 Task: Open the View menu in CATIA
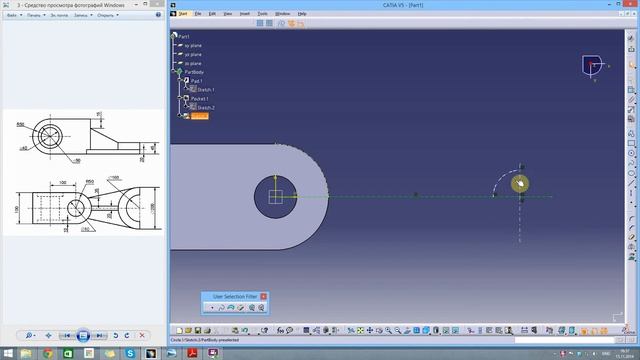point(228,14)
